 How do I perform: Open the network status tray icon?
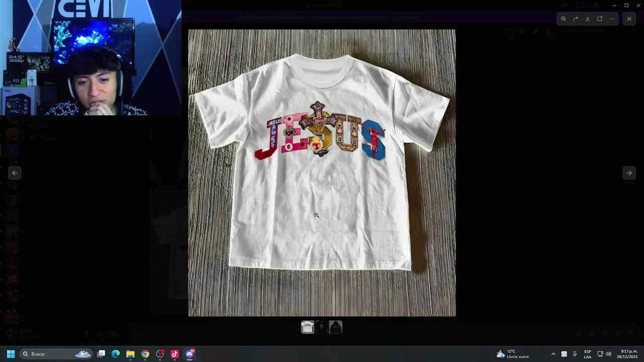(x=600, y=354)
